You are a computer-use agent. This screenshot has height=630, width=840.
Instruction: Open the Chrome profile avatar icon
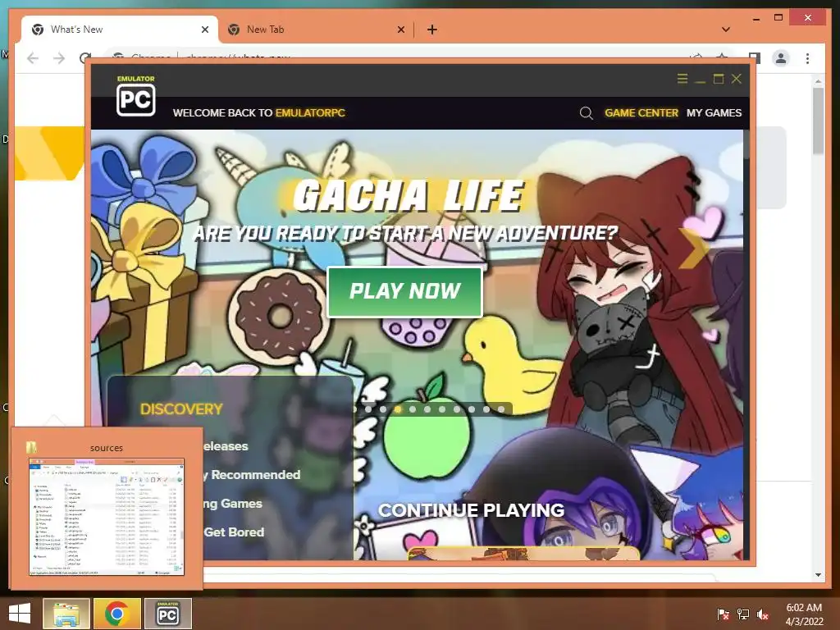click(x=781, y=58)
